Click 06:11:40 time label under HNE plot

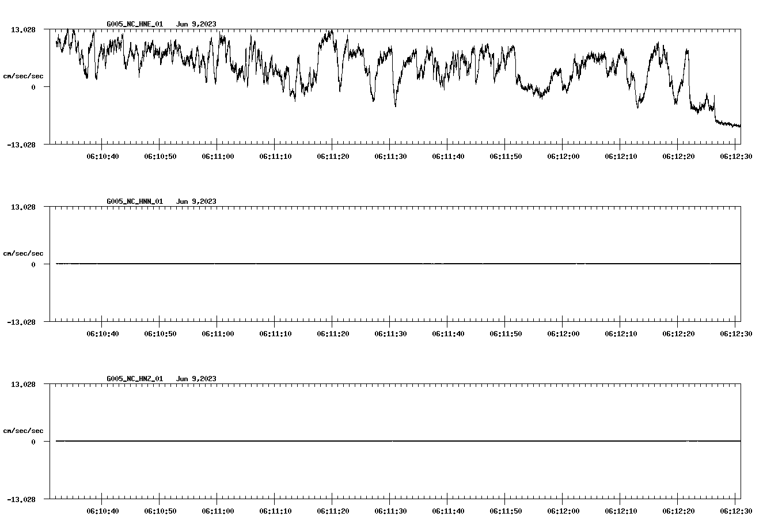448,157
